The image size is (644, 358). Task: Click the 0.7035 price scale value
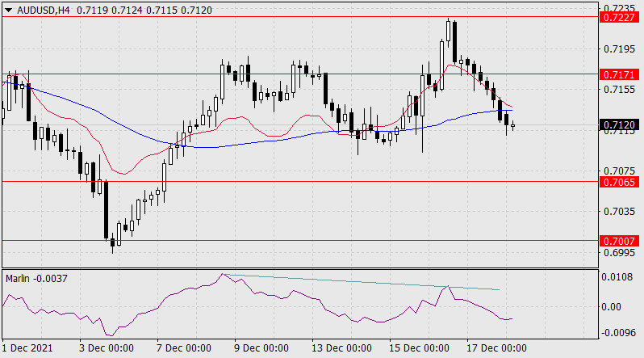pyautogui.click(x=619, y=212)
